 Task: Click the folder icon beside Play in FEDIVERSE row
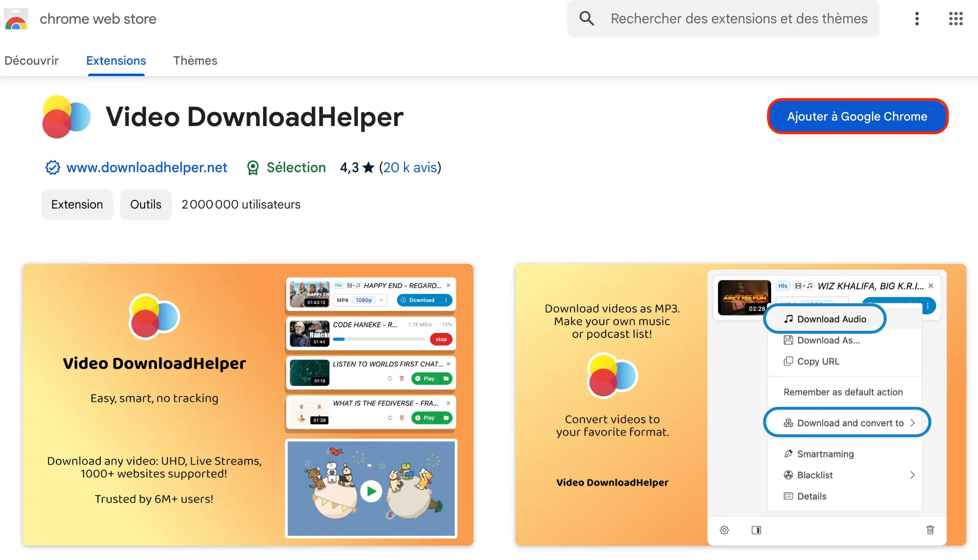[x=446, y=418]
